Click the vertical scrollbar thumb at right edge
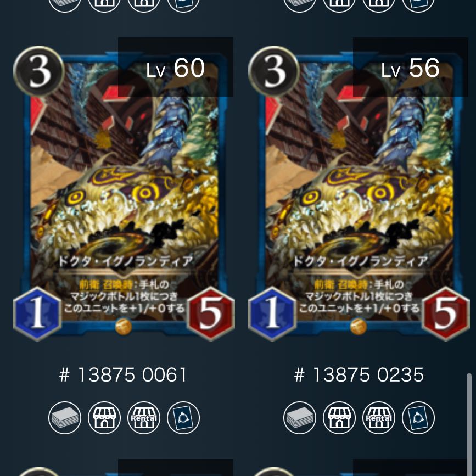Image resolution: width=476 pixels, height=476 pixels. click(x=469, y=425)
